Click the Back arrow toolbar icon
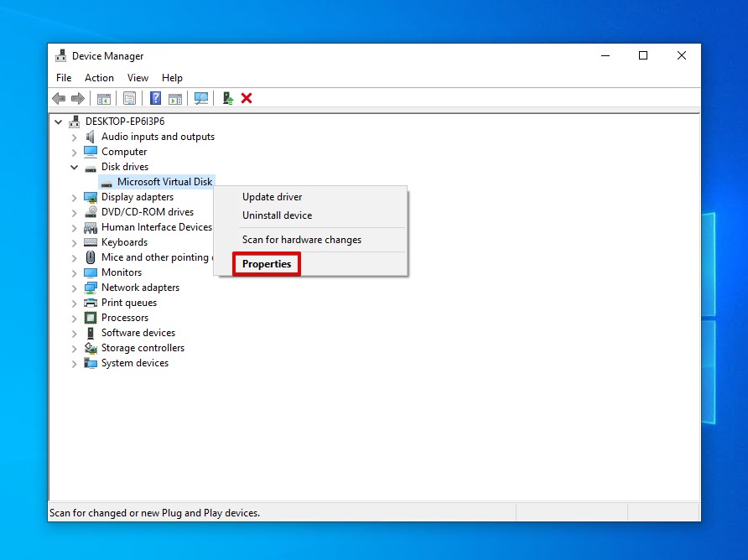The image size is (748, 560). tap(59, 99)
